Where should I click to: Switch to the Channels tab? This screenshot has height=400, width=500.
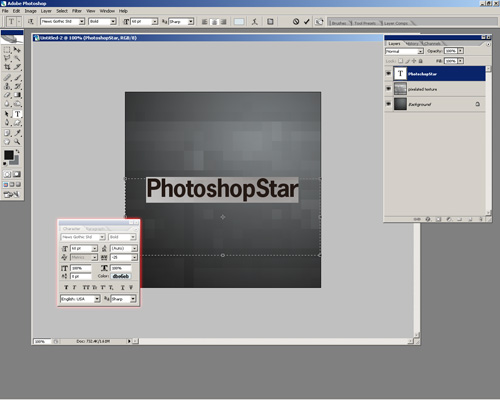[432, 44]
